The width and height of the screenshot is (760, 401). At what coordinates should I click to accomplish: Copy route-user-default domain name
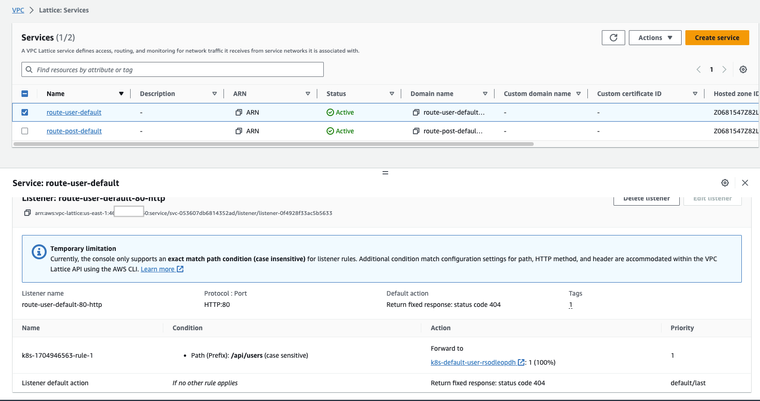416,113
